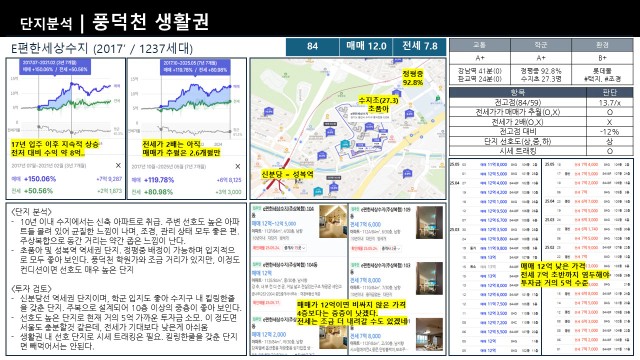Click the 항목 table header
This screenshot has height=360, width=640.
coord(518,92)
